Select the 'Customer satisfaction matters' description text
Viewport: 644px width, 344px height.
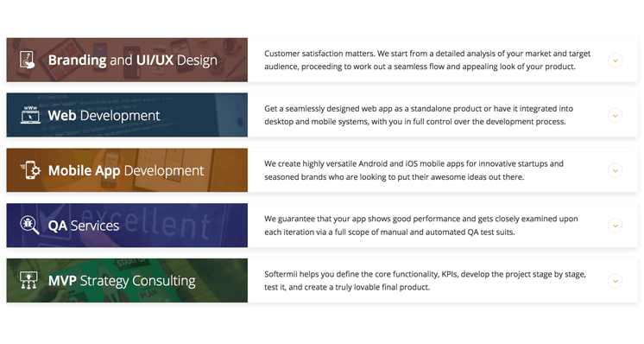click(427, 60)
